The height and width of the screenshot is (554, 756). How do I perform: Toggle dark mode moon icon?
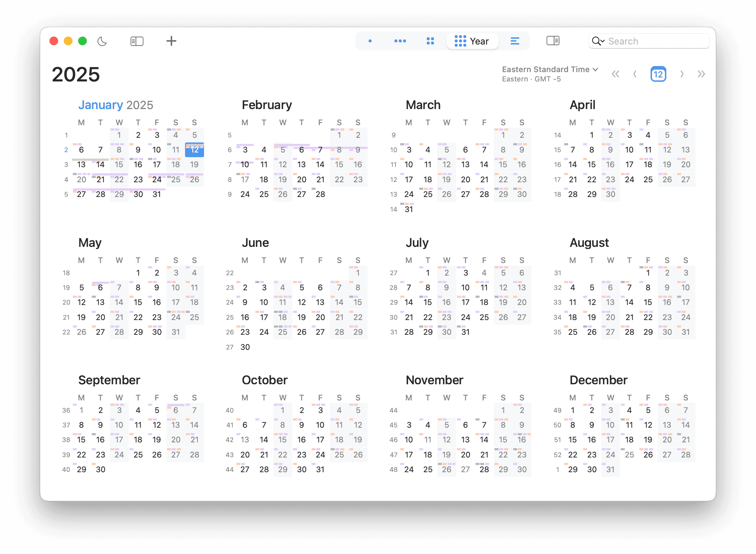pos(102,41)
